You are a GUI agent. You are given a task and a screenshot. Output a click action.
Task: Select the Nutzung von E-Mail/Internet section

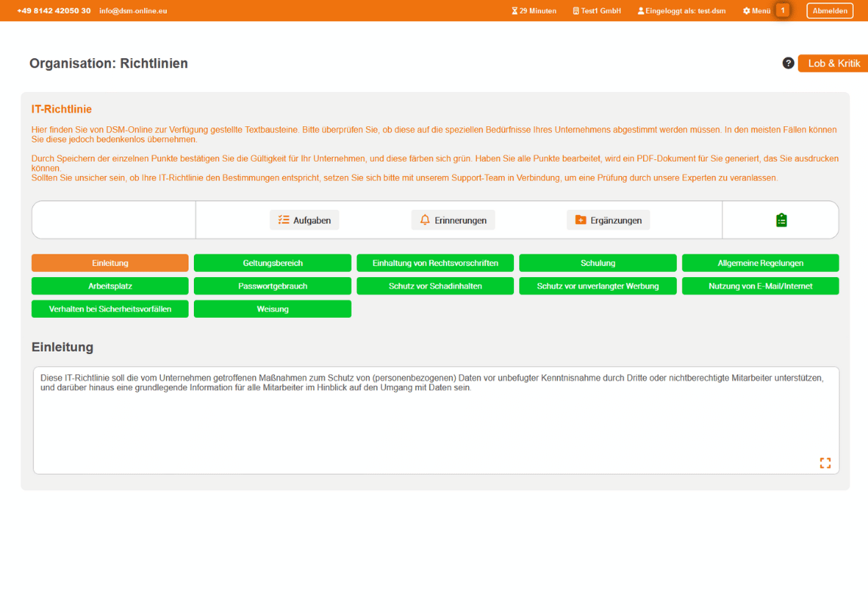point(760,286)
